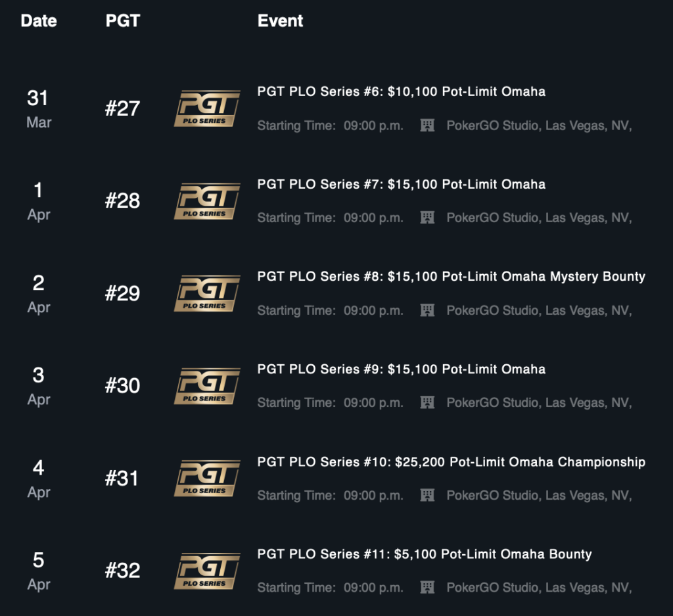Viewport: 673px width, 616px height.
Task: Open PGT PLO Series #9: $15,100 Pot-Limit Omaha
Action: pyautogui.click(x=402, y=369)
